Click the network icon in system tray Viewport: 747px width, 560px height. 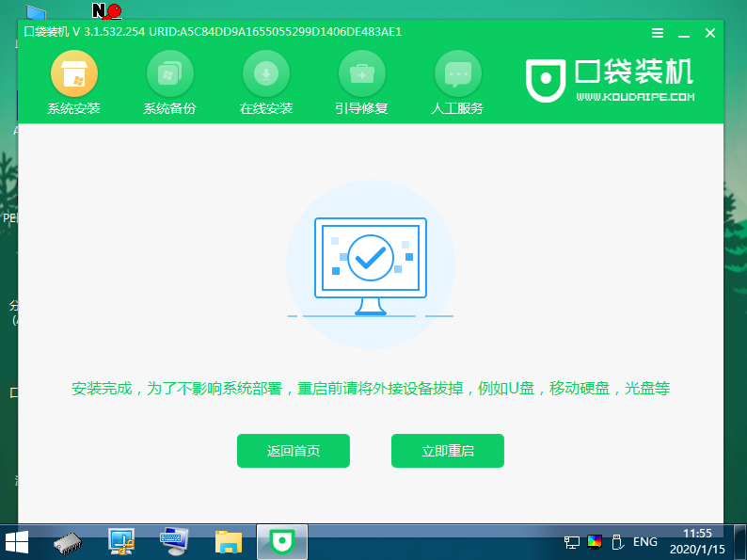point(572,542)
